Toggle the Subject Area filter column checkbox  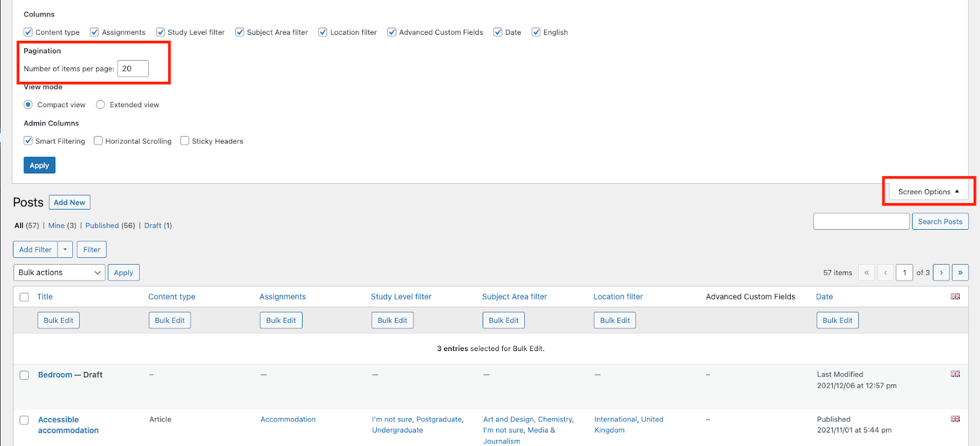coord(239,32)
